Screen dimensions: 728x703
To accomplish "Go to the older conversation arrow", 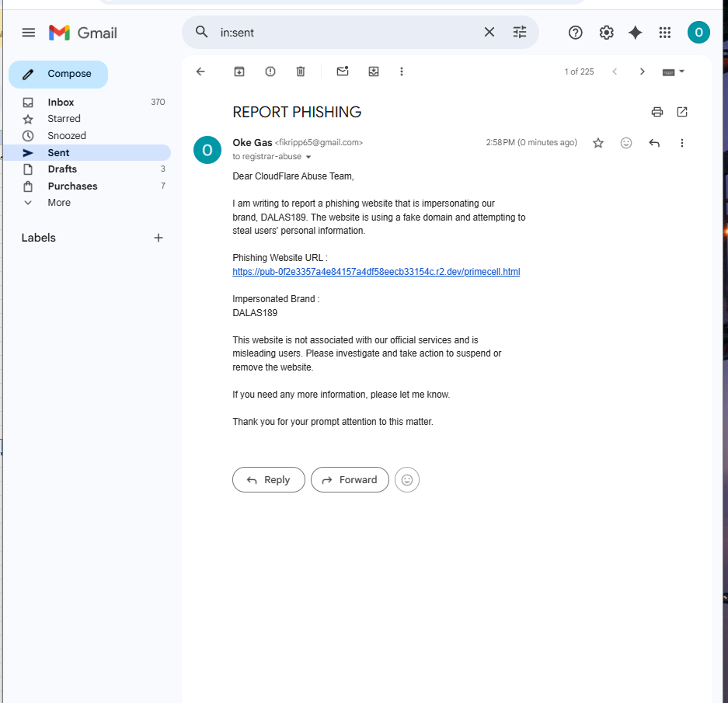I will pyautogui.click(x=642, y=71).
